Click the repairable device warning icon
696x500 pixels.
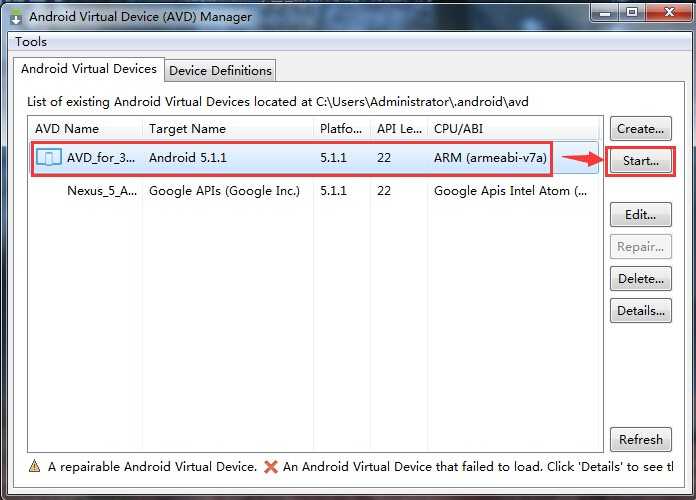[34, 466]
